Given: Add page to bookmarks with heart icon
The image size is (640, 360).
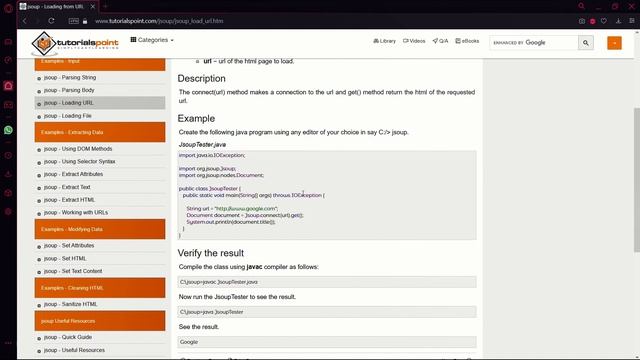Looking at the screenshot, I should click(604, 21).
